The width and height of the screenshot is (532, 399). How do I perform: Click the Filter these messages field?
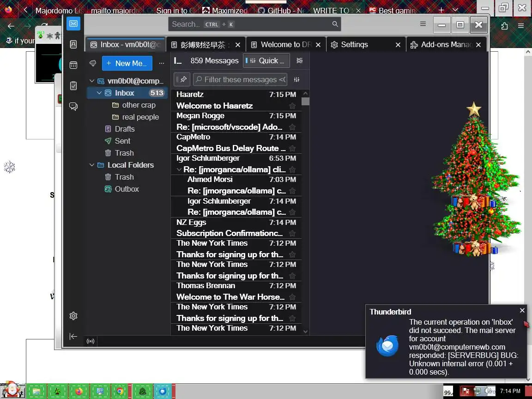pyautogui.click(x=240, y=79)
